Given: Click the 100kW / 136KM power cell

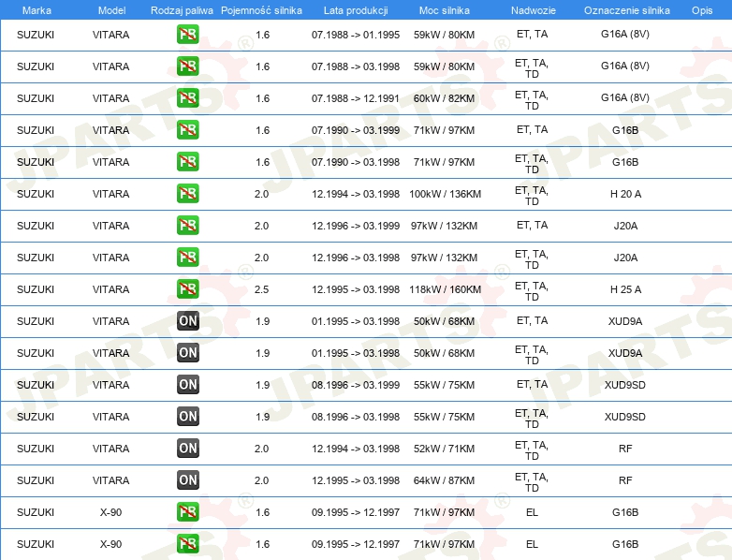Looking at the screenshot, I should coord(445,194).
